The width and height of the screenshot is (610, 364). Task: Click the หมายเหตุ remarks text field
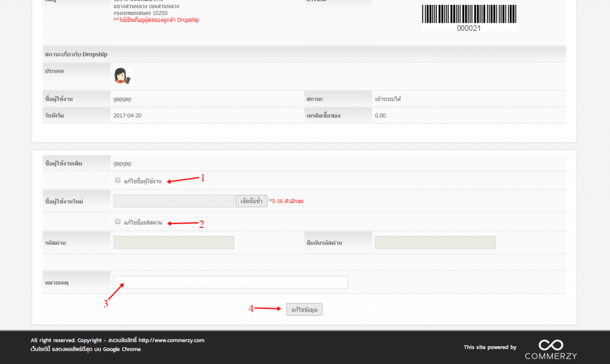(231, 282)
